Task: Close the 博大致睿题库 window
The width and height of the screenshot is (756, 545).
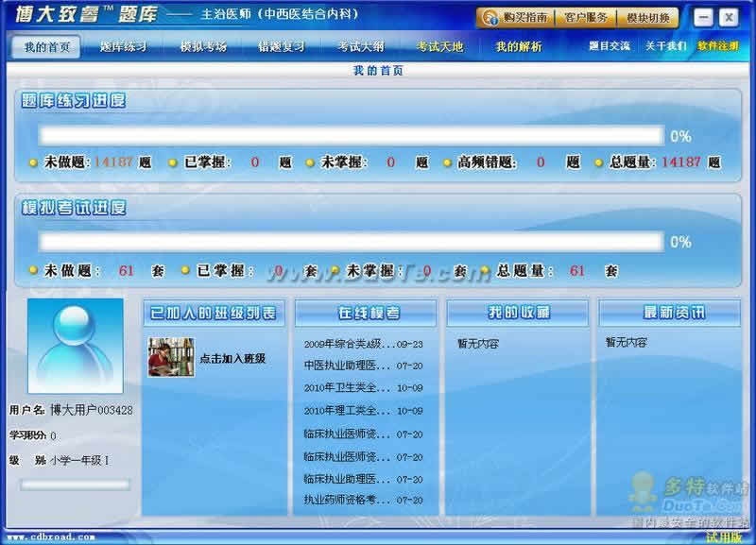Action: point(728,18)
